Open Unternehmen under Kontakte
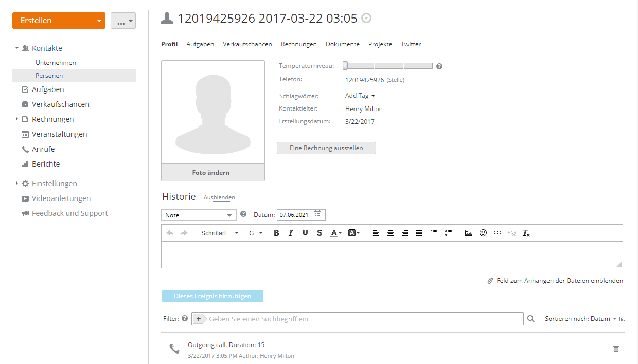Viewport: 638px width, 364px height. click(x=56, y=63)
